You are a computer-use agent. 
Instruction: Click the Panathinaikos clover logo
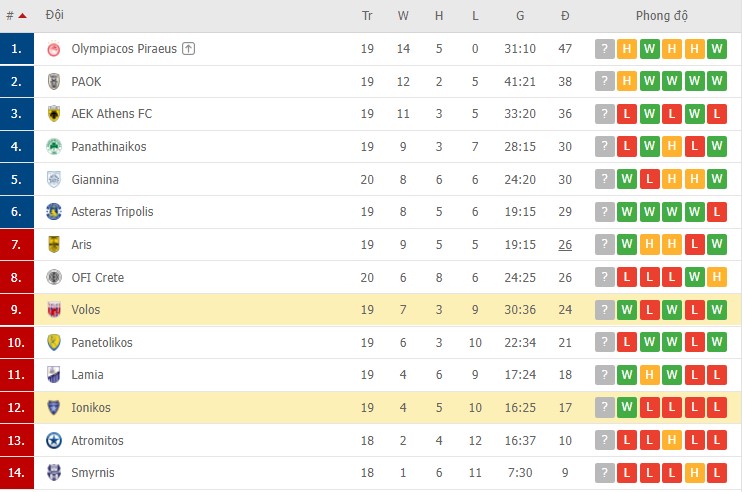coord(54,147)
